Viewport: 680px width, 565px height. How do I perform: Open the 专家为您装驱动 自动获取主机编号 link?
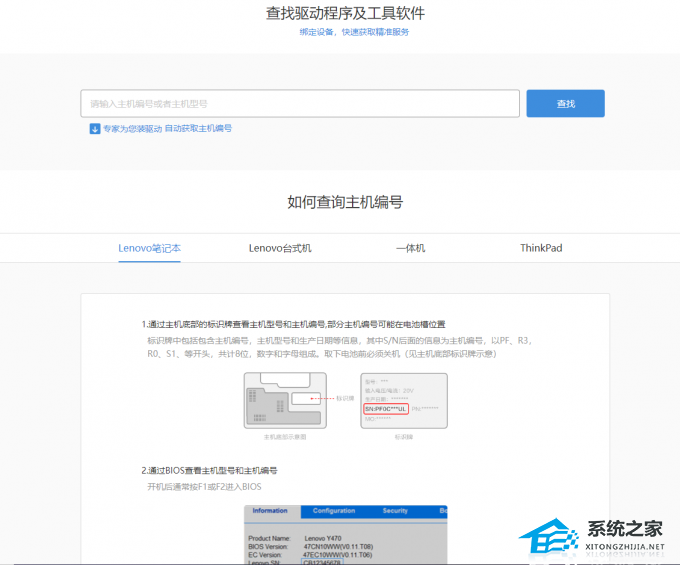pyautogui.click(x=167, y=129)
